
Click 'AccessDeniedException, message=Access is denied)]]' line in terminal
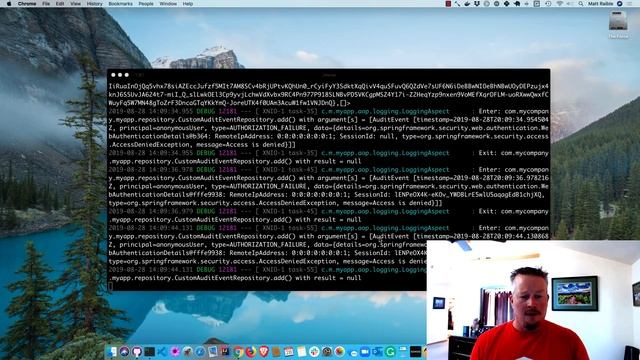coord(202,144)
